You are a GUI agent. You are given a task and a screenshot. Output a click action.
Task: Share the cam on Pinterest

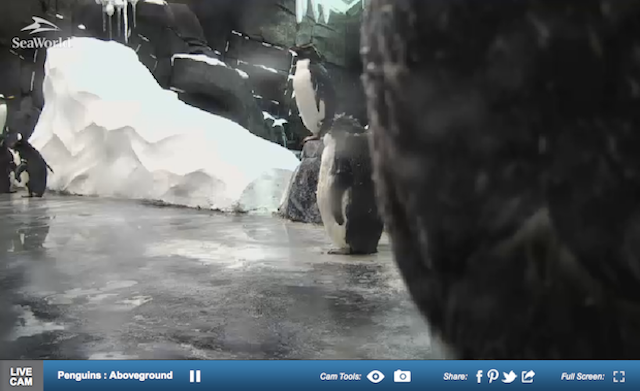click(x=493, y=376)
